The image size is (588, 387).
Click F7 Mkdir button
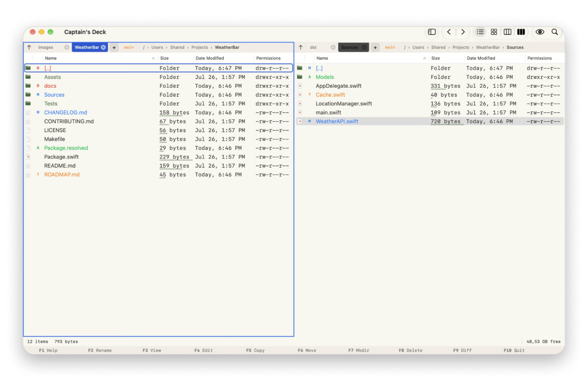tap(359, 350)
